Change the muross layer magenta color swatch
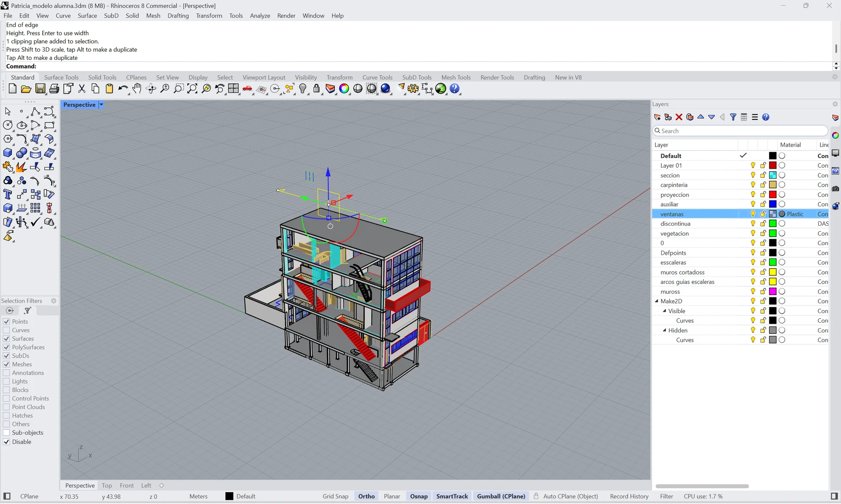841x504 pixels. click(x=772, y=292)
